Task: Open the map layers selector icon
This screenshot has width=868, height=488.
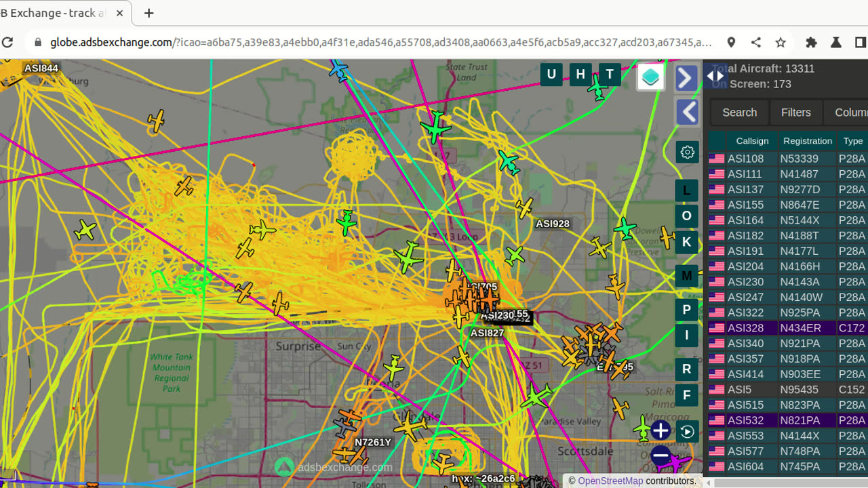Action: [650, 77]
